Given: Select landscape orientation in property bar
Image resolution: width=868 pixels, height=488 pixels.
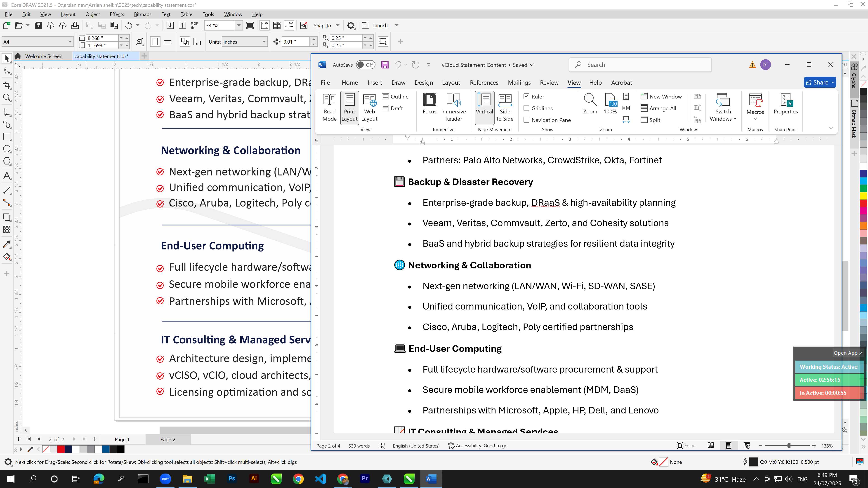Looking at the screenshot, I should tap(167, 42).
